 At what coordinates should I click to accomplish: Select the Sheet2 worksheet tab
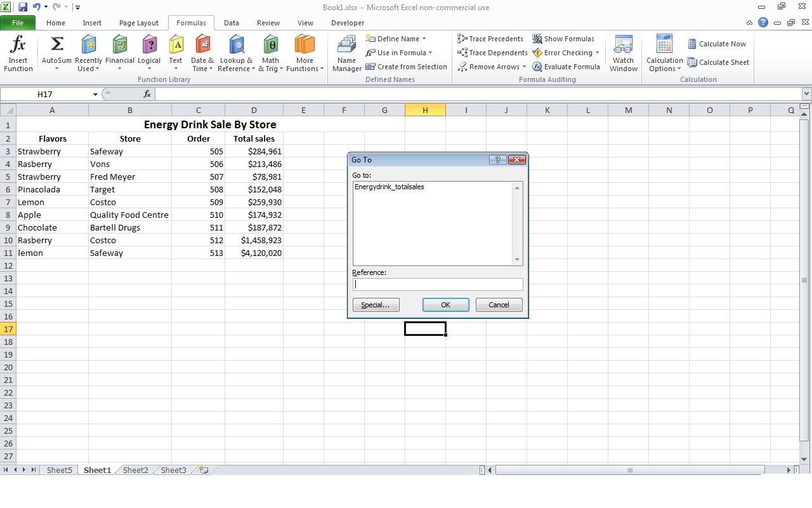point(134,470)
